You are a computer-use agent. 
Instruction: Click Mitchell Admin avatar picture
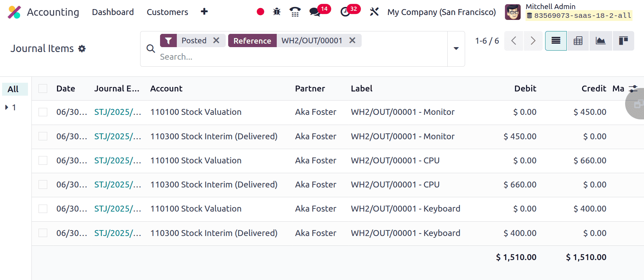click(x=513, y=12)
